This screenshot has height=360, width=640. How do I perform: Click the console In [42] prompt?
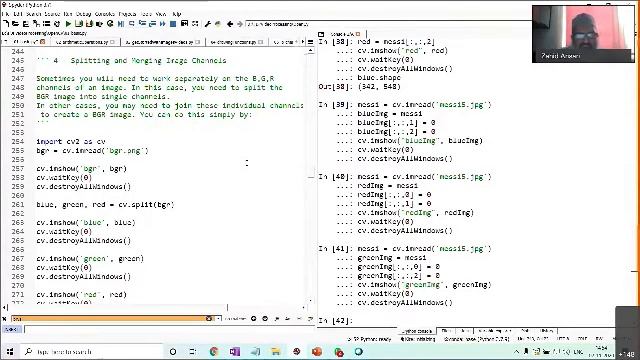(x=336, y=321)
